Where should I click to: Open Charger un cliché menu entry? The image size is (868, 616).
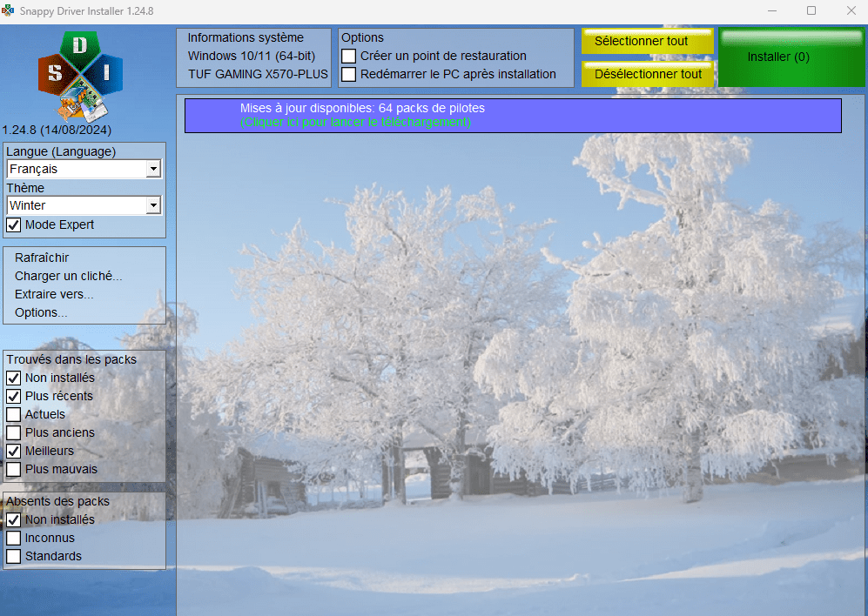pyautogui.click(x=68, y=277)
